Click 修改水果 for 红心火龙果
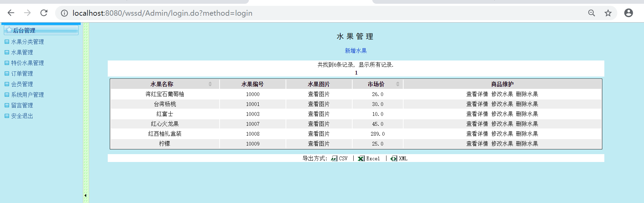Image resolution: width=644 pixels, height=203 pixels. point(502,124)
